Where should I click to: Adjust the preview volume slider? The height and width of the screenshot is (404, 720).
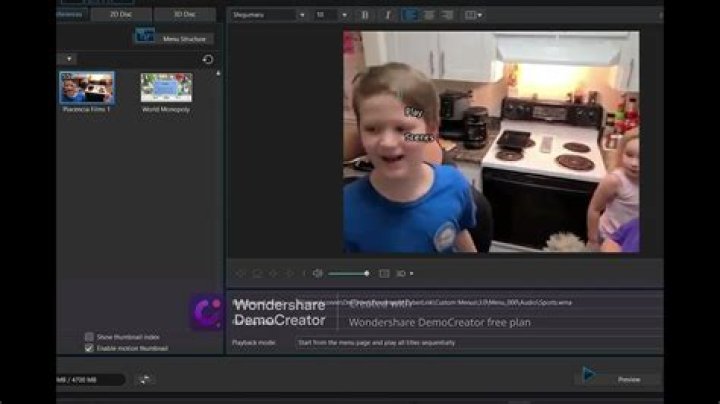pyautogui.click(x=348, y=273)
